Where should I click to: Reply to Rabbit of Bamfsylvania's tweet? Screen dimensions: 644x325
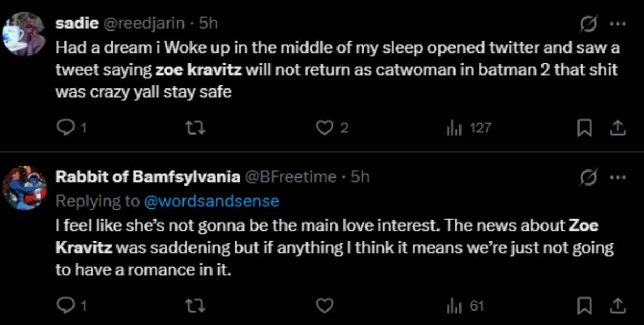pos(67,305)
